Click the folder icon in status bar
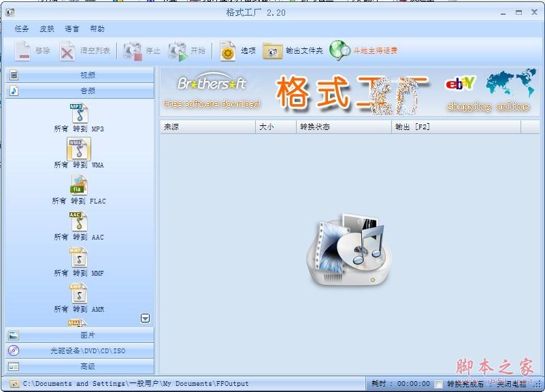This screenshot has width=545, height=392. [14, 384]
